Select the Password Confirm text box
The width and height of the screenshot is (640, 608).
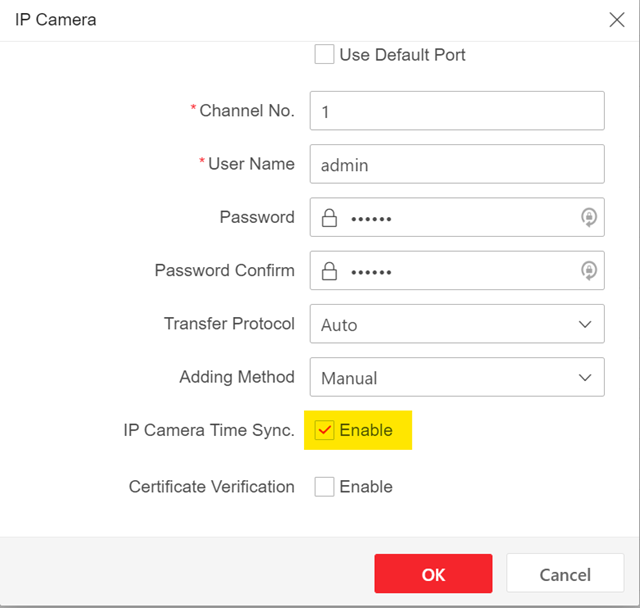pyautogui.click(x=460, y=271)
